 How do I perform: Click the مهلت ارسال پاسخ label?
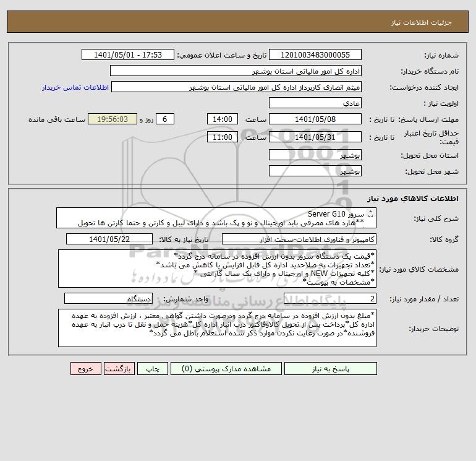[x=428, y=119]
